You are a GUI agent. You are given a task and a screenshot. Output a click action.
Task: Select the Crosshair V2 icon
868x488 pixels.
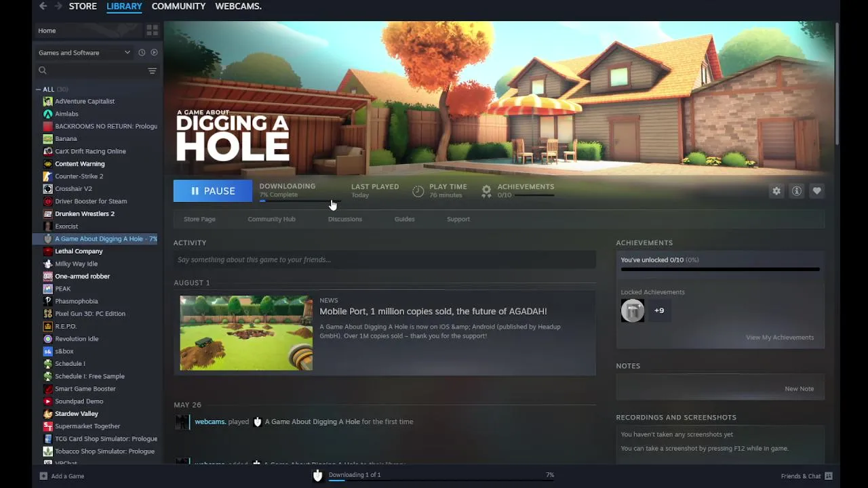[47, 188]
